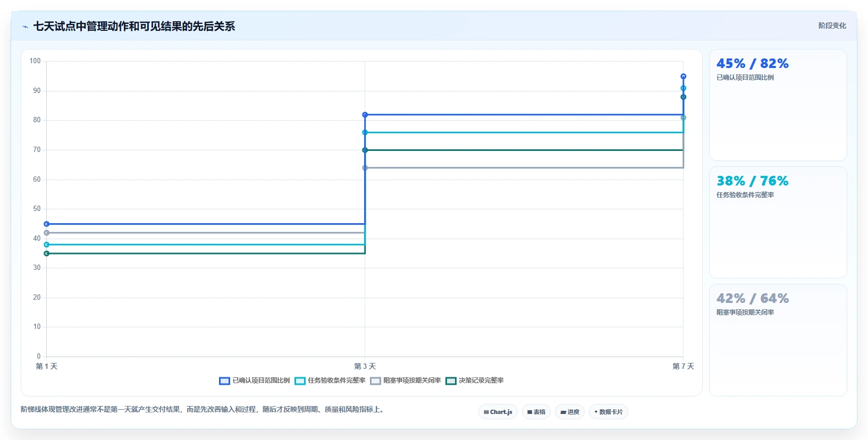
Task: Click the footnote text starting 阶梯线体现管理改进
Action: tap(203, 410)
